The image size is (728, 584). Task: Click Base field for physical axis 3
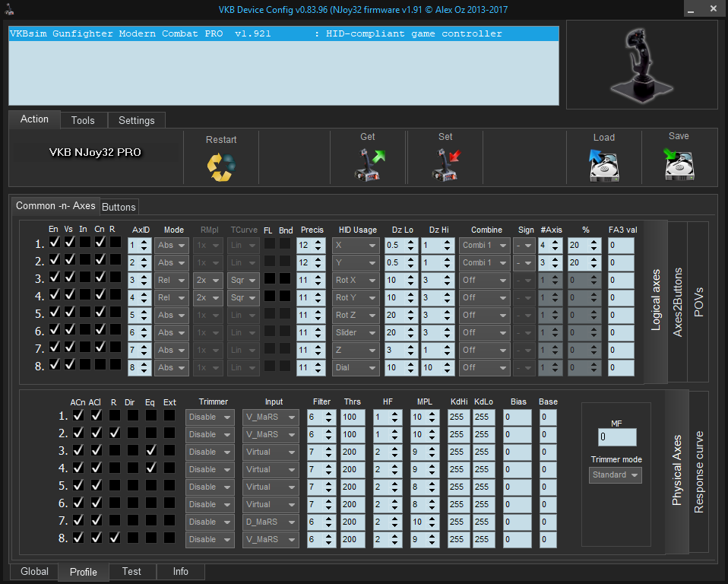[x=548, y=452]
